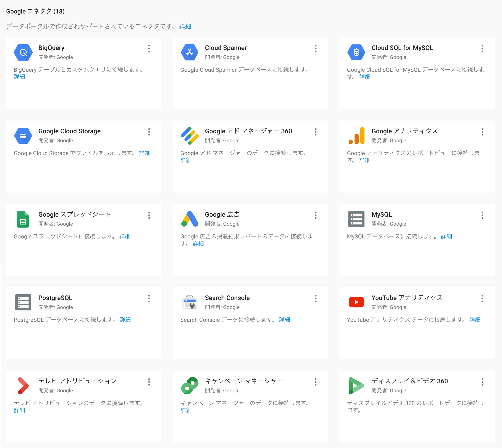
Task: Click the Cloud Spanner hexagon icon
Action: 190,52
